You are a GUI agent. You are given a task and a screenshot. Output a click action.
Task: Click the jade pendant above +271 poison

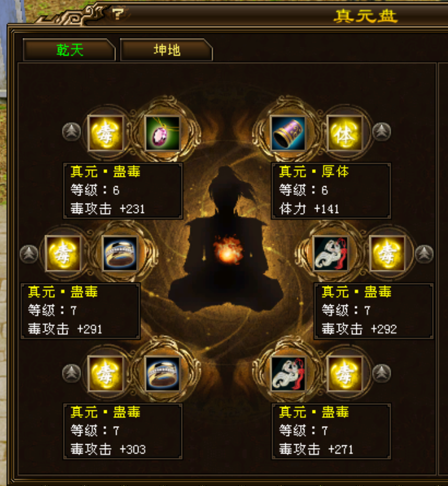[x=288, y=374]
